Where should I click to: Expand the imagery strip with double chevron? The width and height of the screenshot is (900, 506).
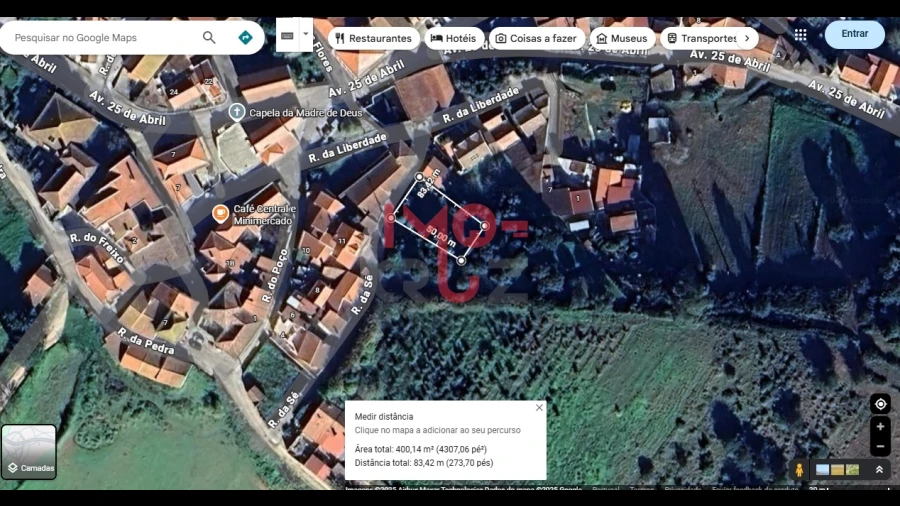pyautogui.click(x=879, y=469)
